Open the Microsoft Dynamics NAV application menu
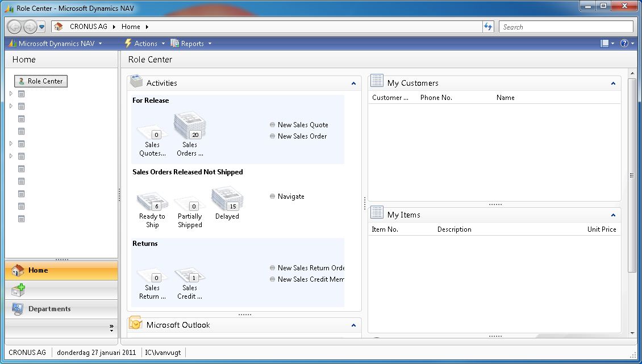642x364 pixels. pyautogui.click(x=55, y=43)
